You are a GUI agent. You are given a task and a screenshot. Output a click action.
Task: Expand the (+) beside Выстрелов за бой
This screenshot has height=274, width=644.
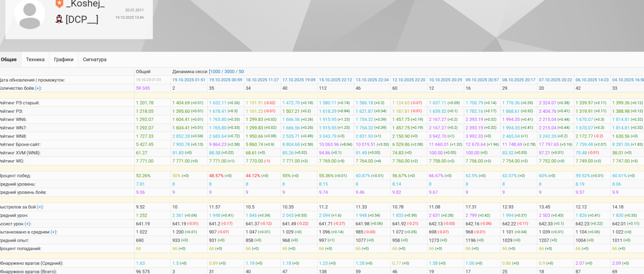tap(40, 207)
